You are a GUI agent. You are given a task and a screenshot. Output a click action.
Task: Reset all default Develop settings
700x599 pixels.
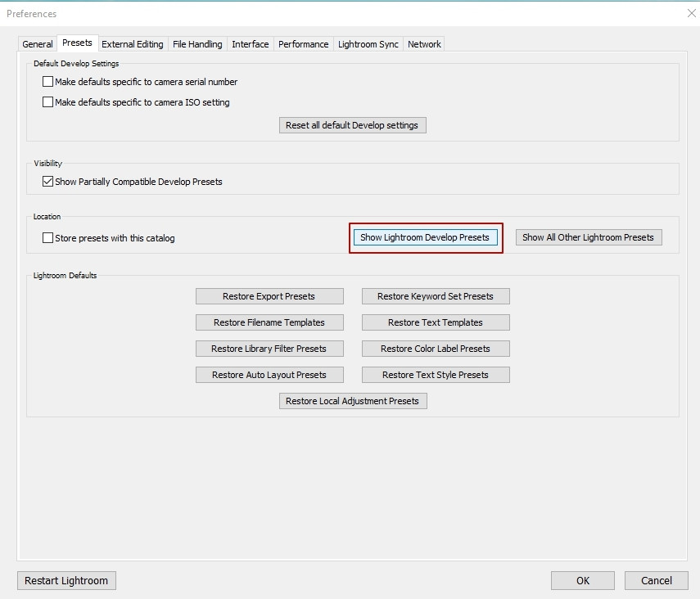pyautogui.click(x=352, y=124)
